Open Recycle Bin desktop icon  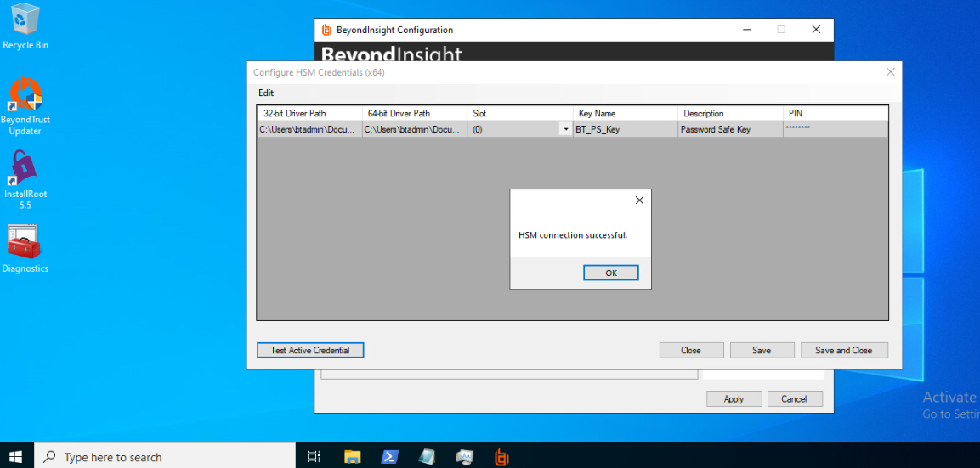(x=25, y=26)
